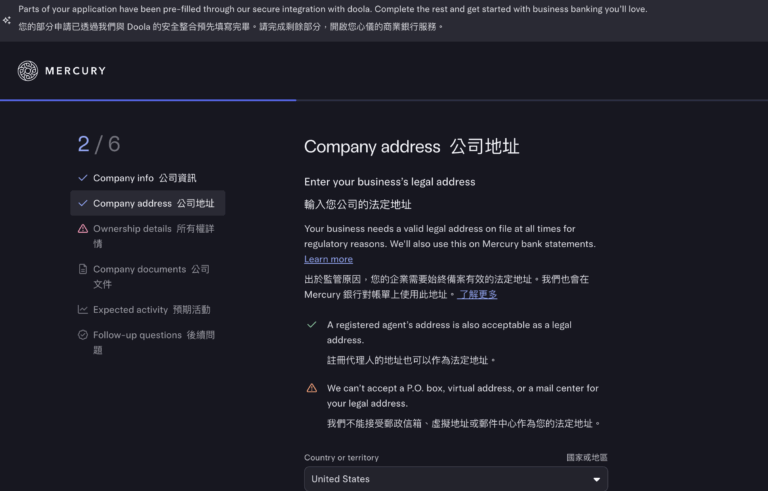The height and width of the screenshot is (491, 768).
Task: Click the green check next to registered agent note
Action: pos(312,325)
